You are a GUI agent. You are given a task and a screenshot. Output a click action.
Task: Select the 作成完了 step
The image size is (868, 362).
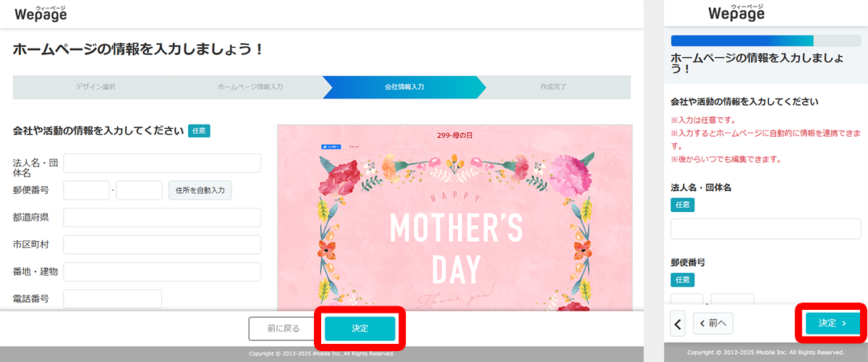(553, 87)
